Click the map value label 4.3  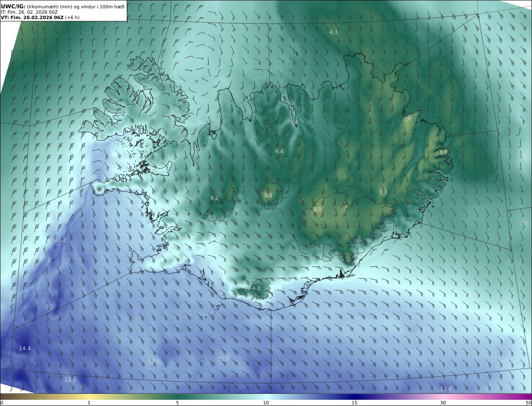click(334, 32)
